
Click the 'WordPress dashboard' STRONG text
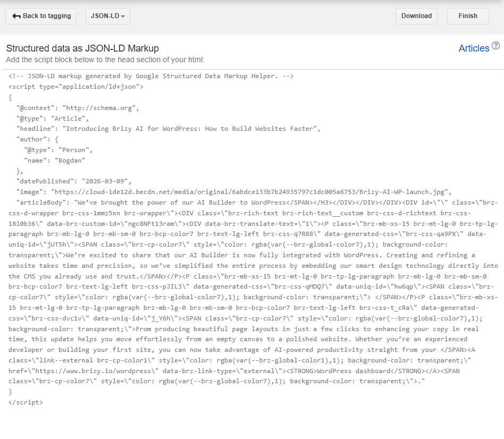point(354,371)
